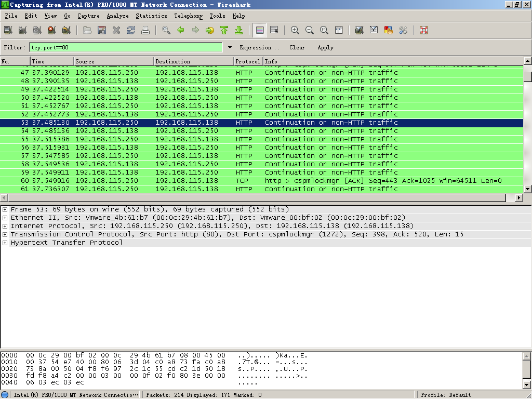
Task: Jump to the first packet
Action: 224,30
